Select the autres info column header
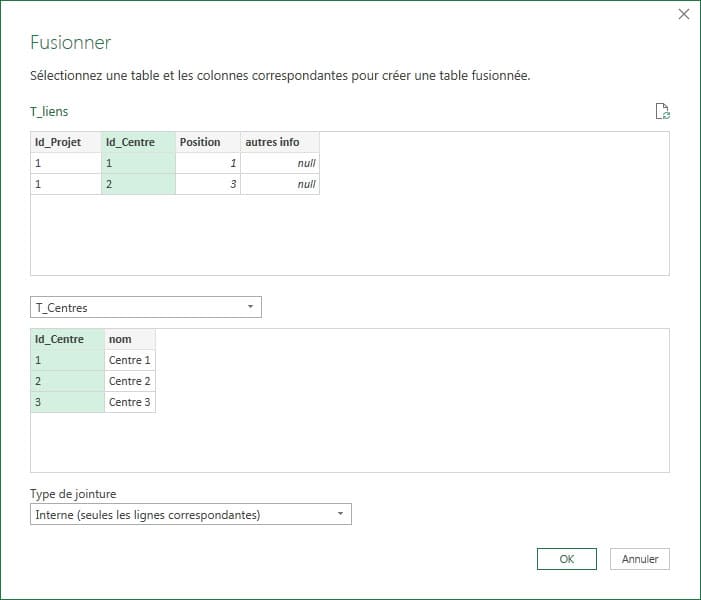The height and width of the screenshot is (600, 701). tap(280, 142)
